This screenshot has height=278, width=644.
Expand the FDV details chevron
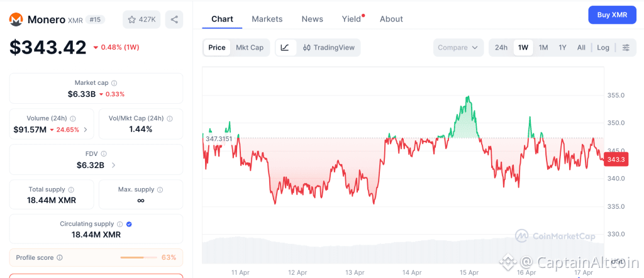pyautogui.click(x=113, y=165)
